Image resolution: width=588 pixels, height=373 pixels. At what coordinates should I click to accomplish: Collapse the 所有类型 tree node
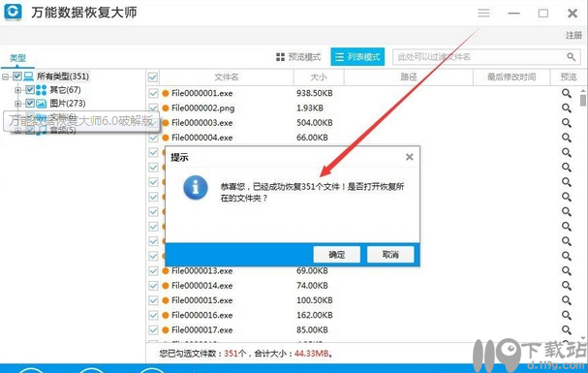tap(5, 77)
